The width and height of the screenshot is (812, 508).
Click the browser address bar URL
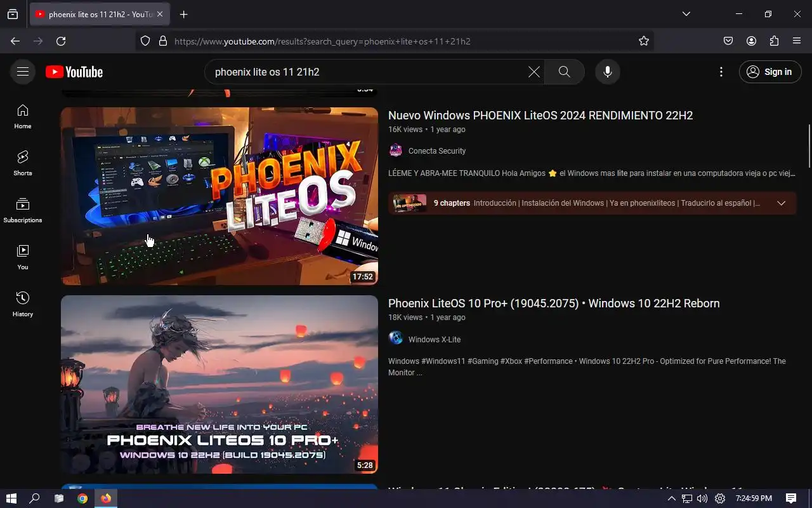tap(322, 41)
